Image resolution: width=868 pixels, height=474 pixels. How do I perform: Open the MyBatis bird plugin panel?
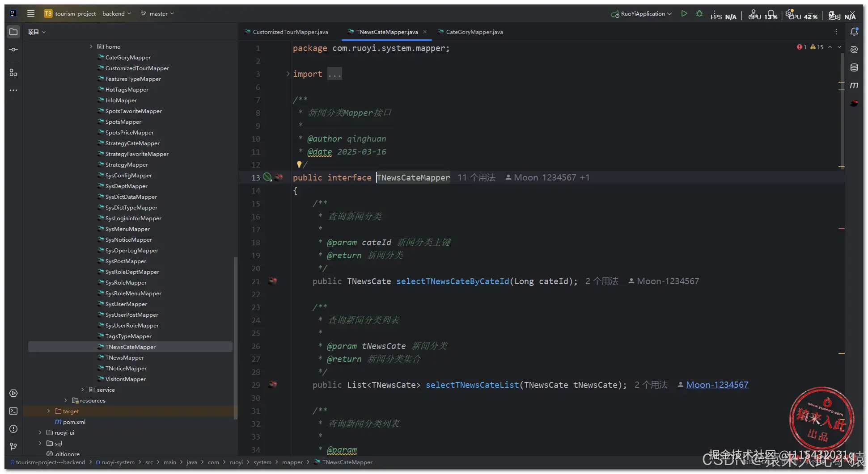point(854,103)
